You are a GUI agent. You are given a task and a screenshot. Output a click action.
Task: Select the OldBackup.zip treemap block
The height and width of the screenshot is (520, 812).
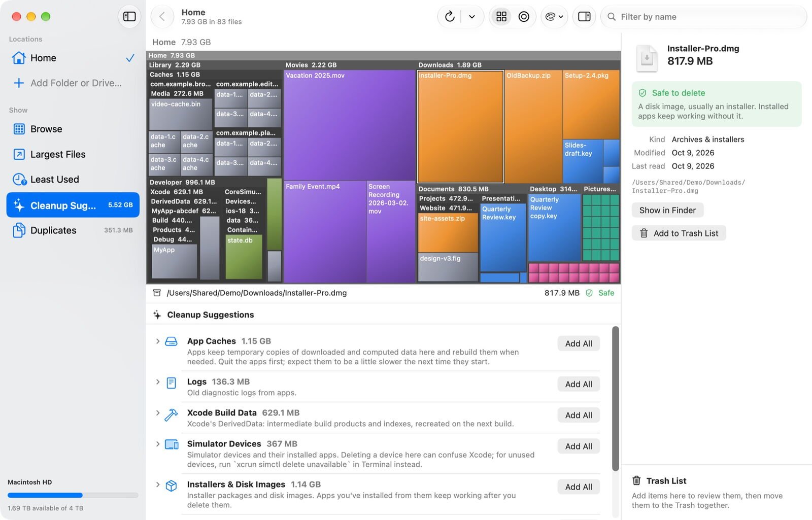[533, 127]
